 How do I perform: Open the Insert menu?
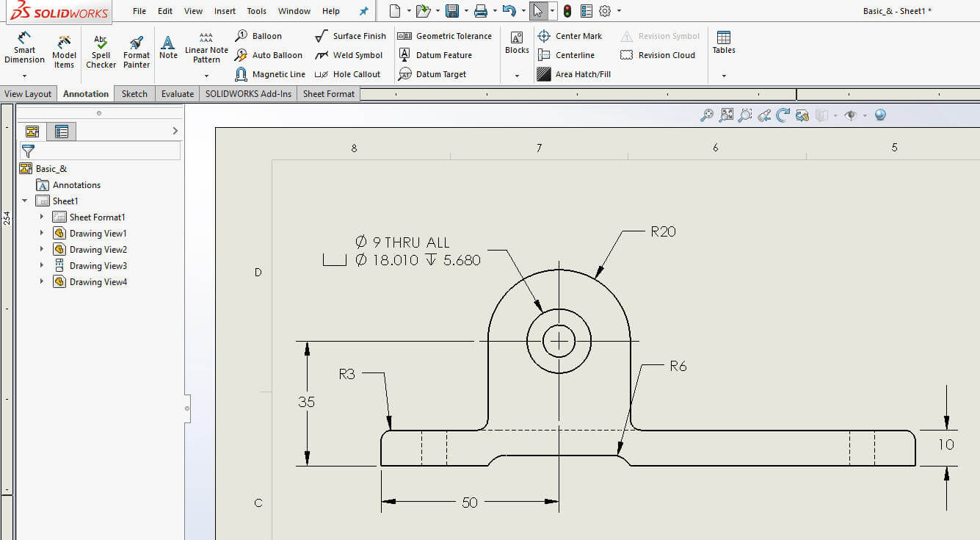[x=225, y=10]
